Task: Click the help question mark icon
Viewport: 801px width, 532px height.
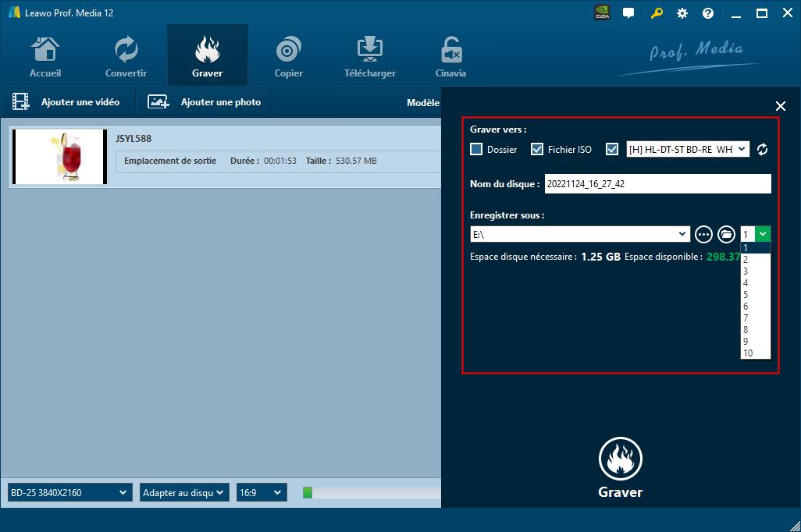Action: [708, 13]
